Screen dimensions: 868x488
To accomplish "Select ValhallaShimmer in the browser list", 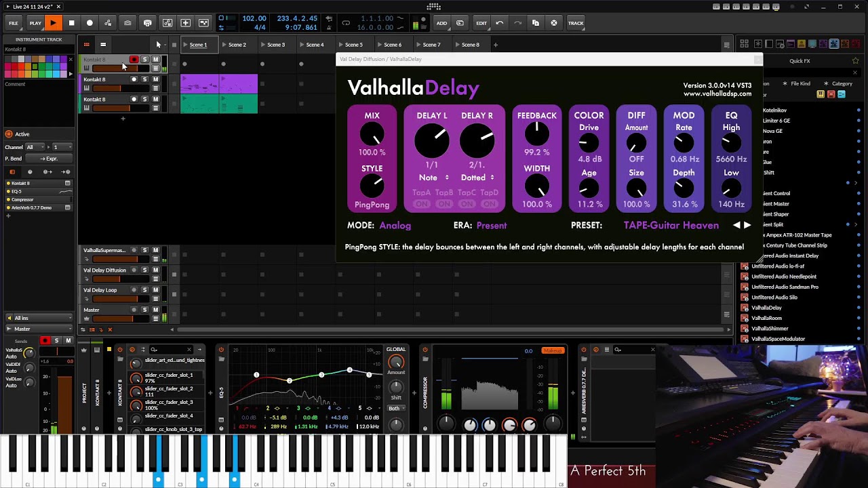I will tap(770, 329).
